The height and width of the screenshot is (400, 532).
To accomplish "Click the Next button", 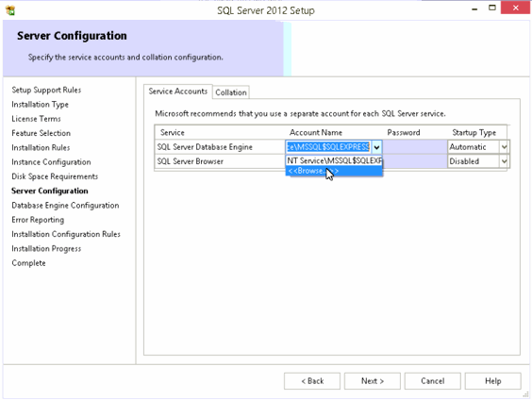I will [x=373, y=381].
